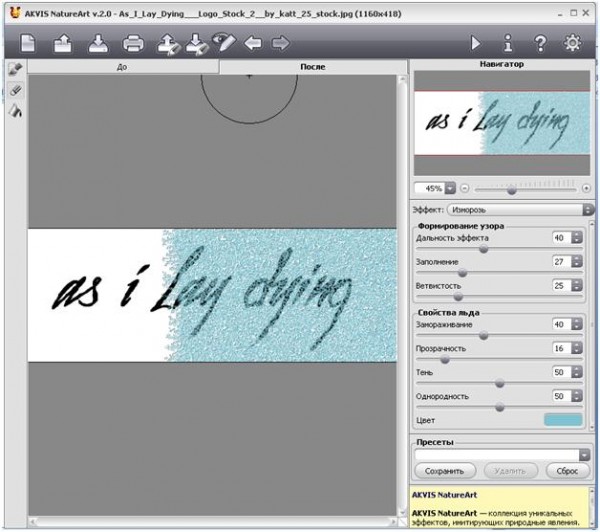The image size is (600, 532).
Task: Switch to the После (After) tab
Action: click(x=313, y=67)
